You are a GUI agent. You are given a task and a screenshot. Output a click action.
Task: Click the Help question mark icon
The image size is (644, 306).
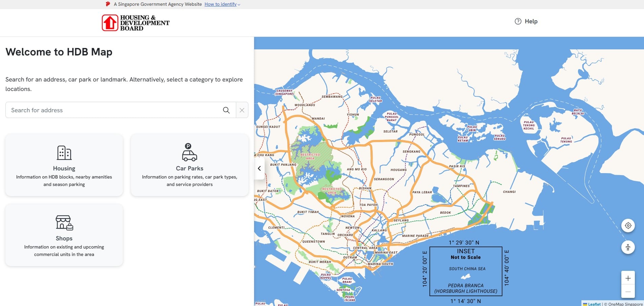pos(518,21)
